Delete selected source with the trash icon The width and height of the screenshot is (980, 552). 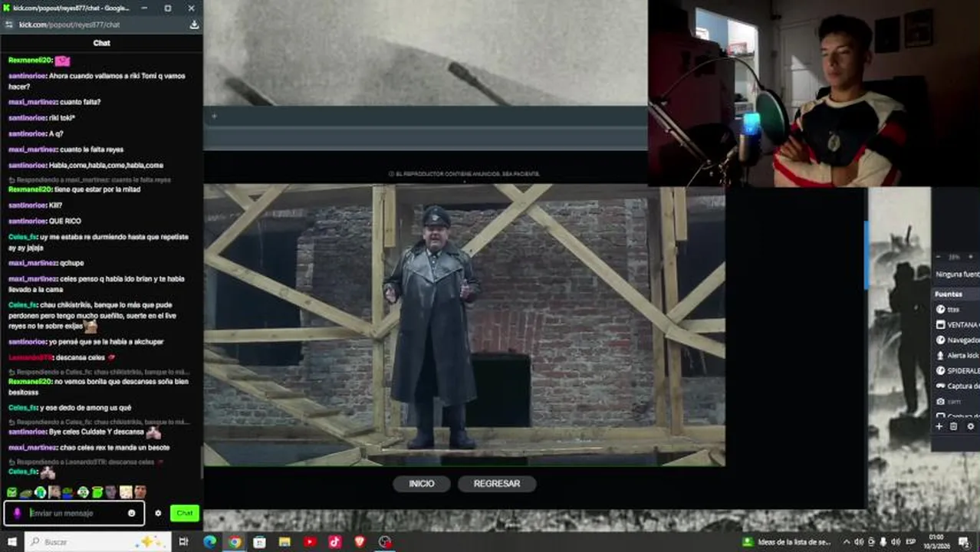954,426
